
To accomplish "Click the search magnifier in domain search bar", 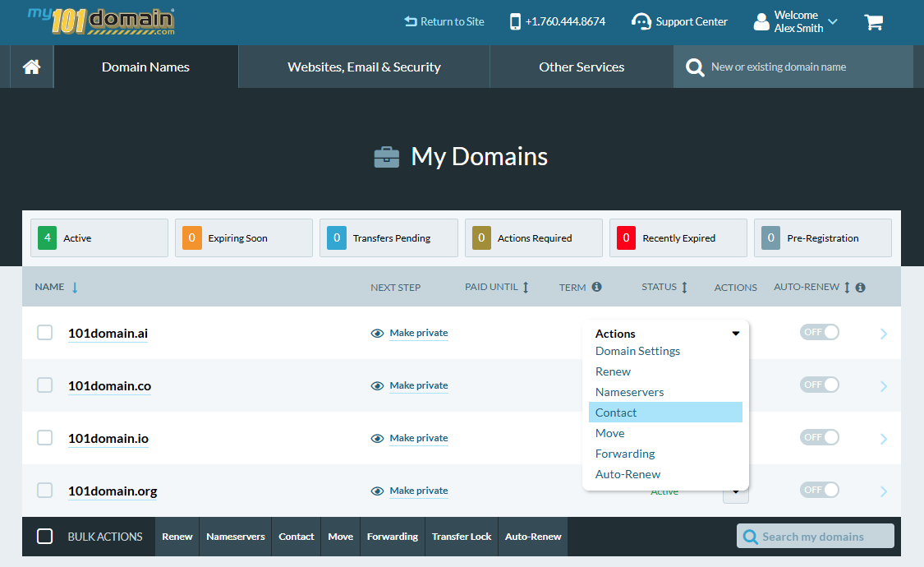I will 695,67.
